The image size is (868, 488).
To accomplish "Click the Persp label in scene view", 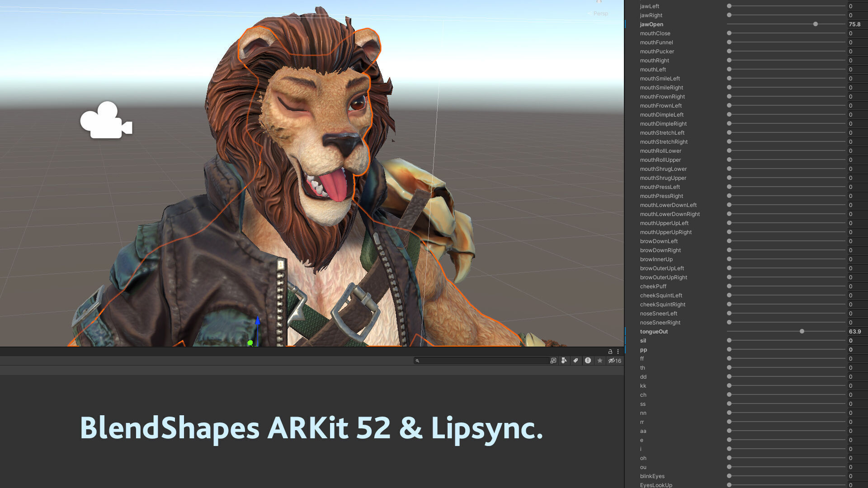I will pyautogui.click(x=600, y=14).
